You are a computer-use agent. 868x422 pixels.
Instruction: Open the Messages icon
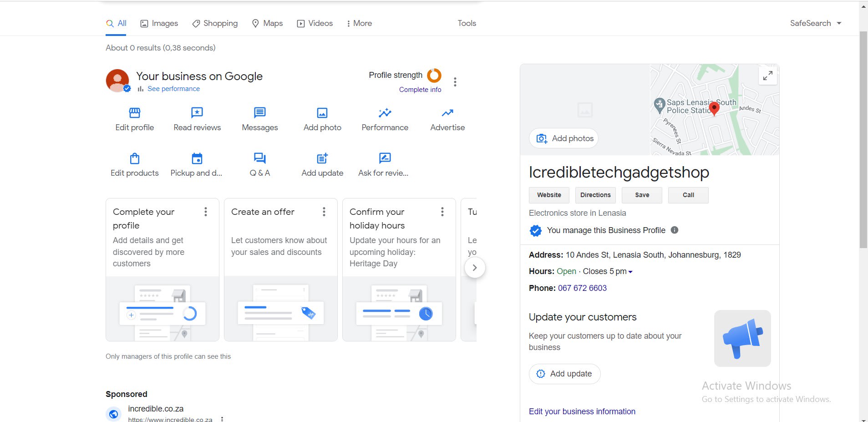click(x=259, y=112)
